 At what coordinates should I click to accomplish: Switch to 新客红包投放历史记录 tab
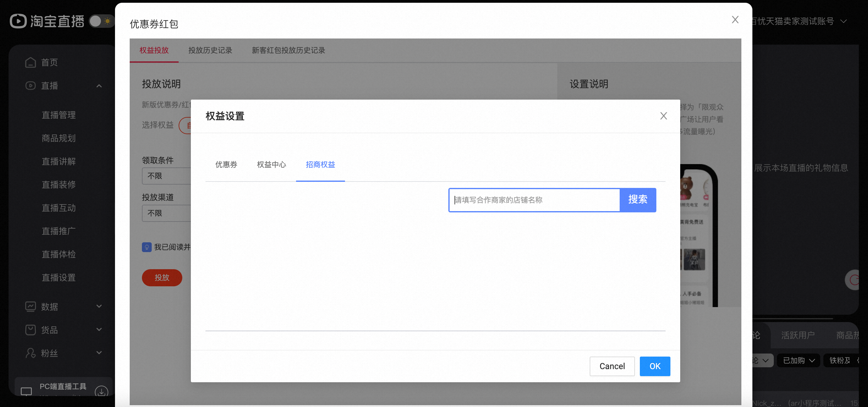[x=288, y=50]
